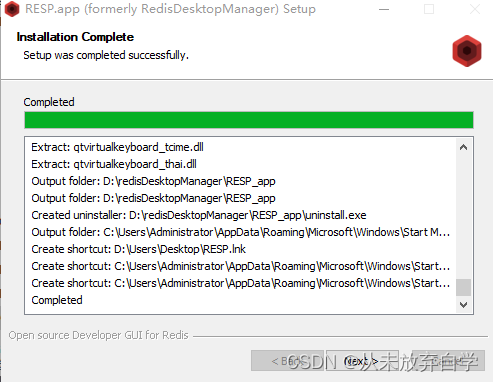Select the 'Extract: qtvirtualkeyboard_thai.dll' log line

[114, 164]
